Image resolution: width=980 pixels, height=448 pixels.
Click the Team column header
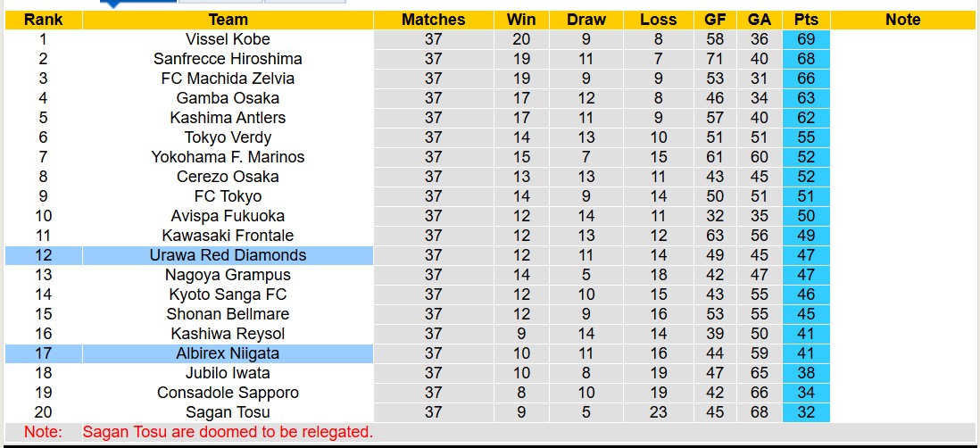tap(228, 20)
